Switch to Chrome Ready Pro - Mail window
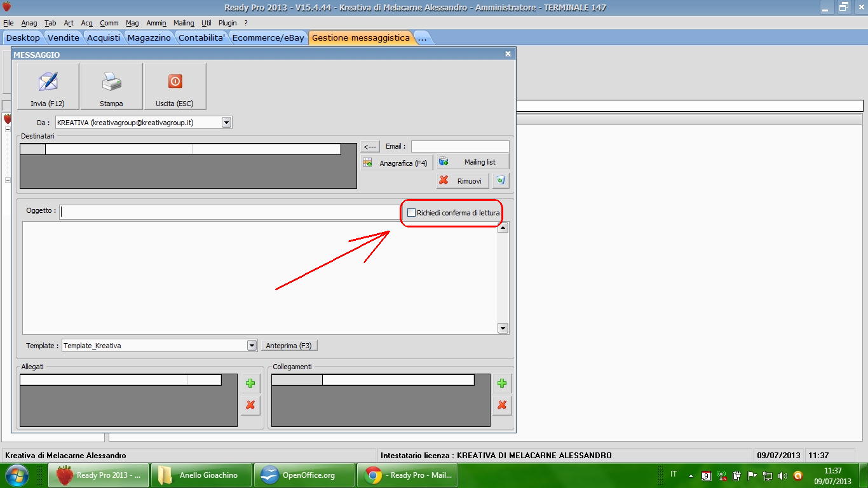 407,475
